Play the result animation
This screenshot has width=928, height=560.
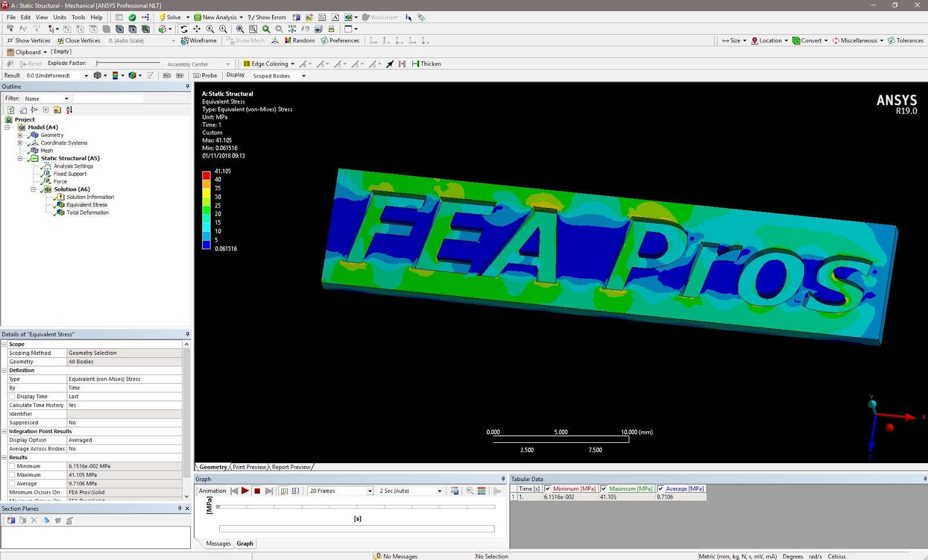[245, 490]
